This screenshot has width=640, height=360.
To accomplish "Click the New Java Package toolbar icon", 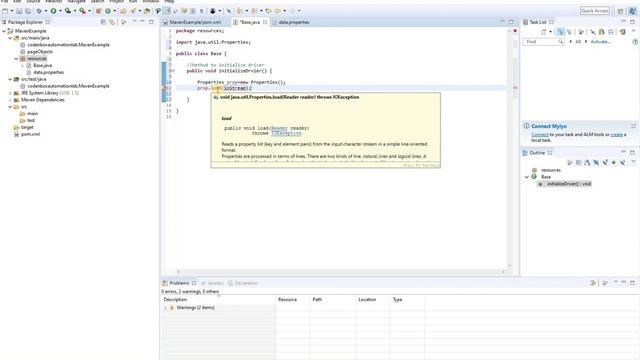I will click(98, 11).
